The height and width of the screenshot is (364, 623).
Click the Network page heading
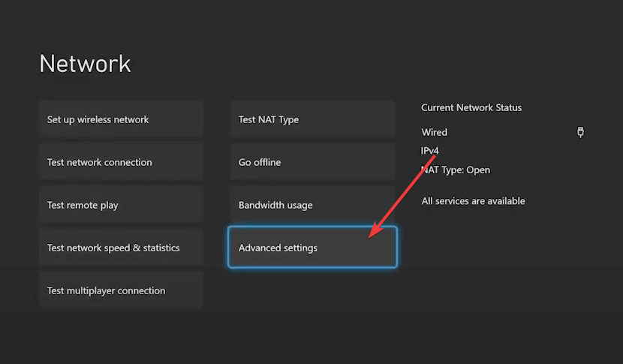85,64
